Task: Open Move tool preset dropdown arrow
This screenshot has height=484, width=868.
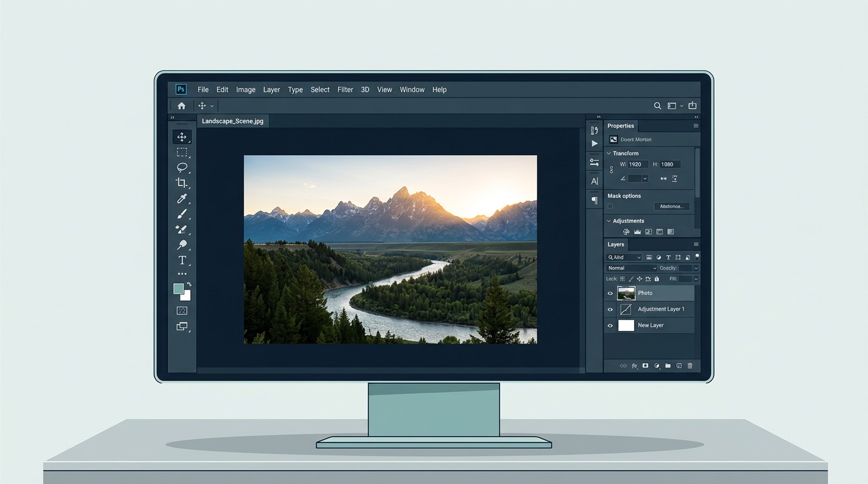Action: 212,106
